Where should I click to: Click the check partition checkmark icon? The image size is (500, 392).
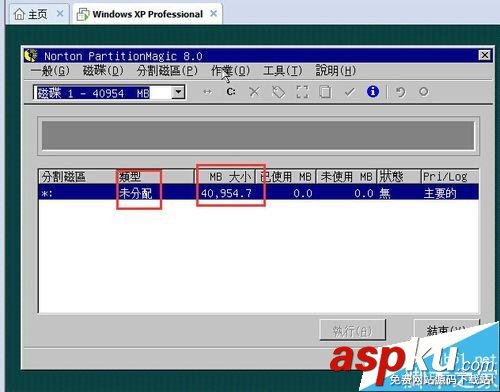(350, 92)
